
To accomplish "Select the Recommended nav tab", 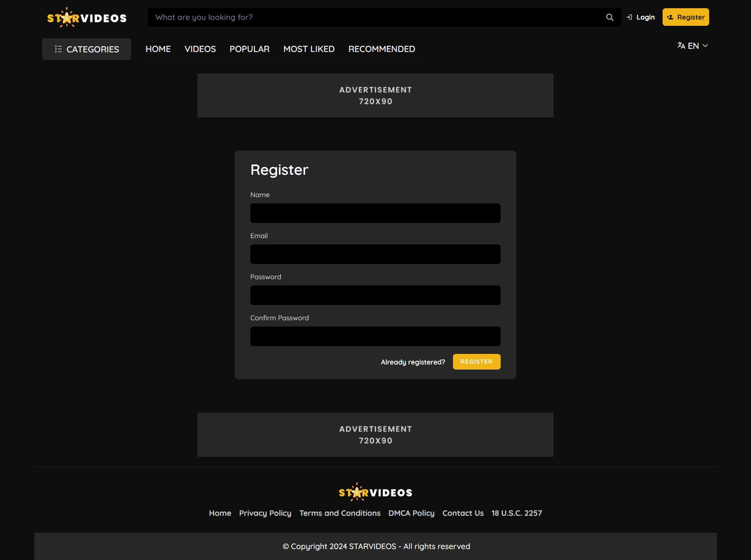I will [381, 49].
